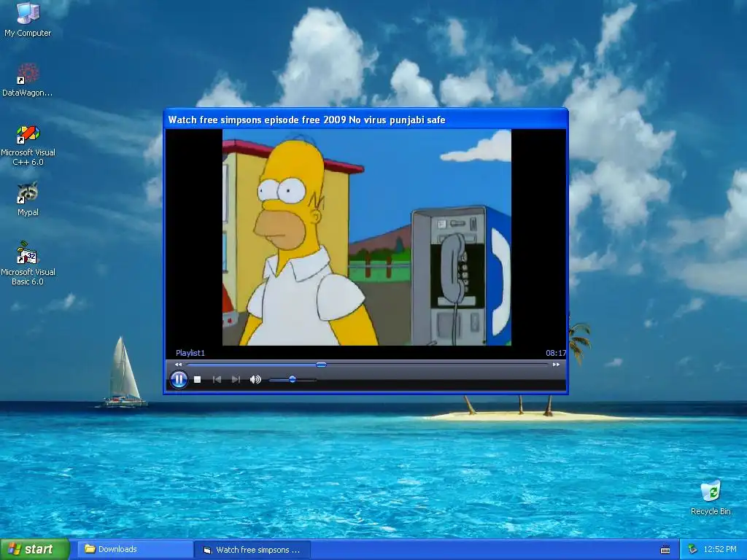Click the keyboard icon in system tray
747x560 pixels.
pyautogui.click(x=665, y=550)
